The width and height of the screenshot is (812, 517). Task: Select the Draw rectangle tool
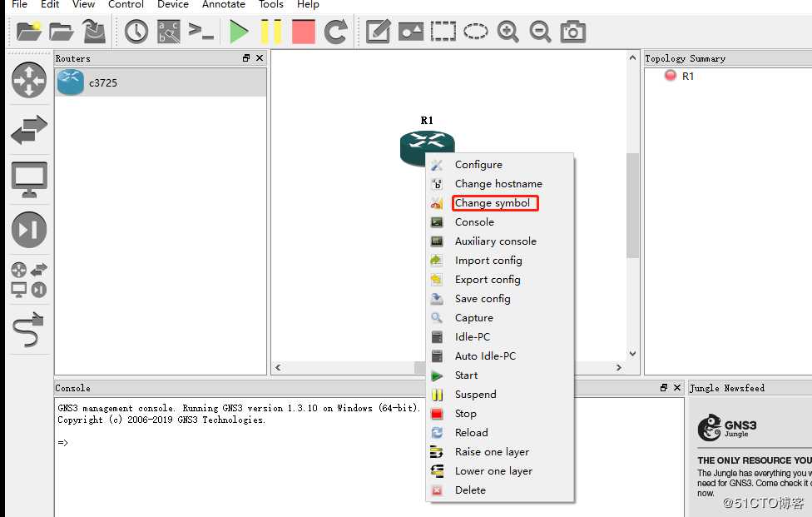click(x=443, y=32)
